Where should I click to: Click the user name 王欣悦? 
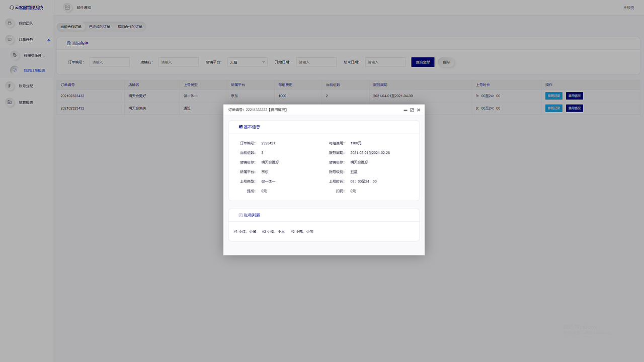click(x=628, y=8)
